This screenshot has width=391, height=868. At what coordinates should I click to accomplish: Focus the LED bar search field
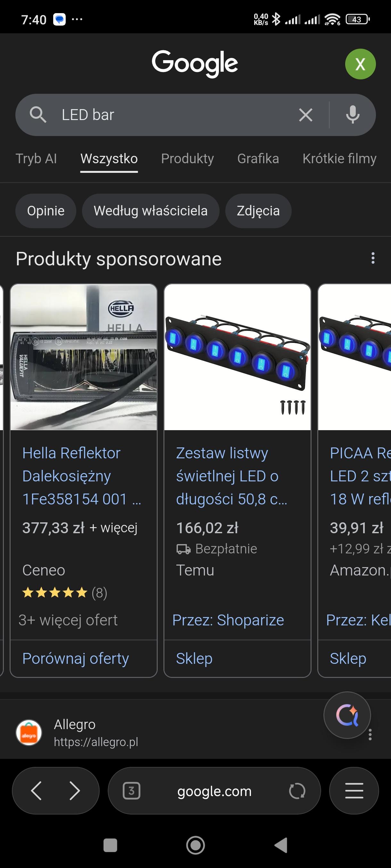tap(169, 115)
